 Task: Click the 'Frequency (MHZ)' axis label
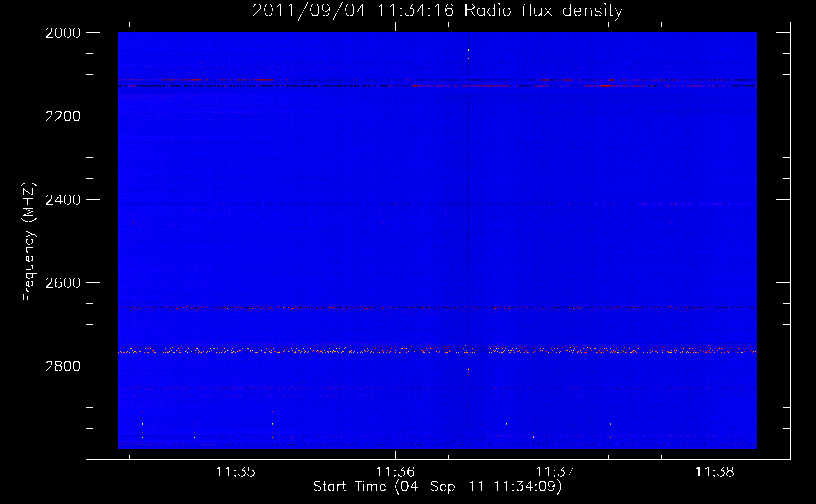pos(29,241)
